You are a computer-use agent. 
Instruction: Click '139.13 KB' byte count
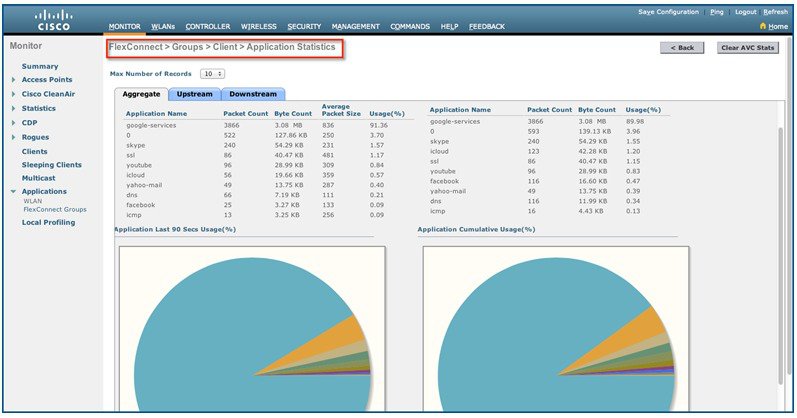pyautogui.click(x=595, y=131)
